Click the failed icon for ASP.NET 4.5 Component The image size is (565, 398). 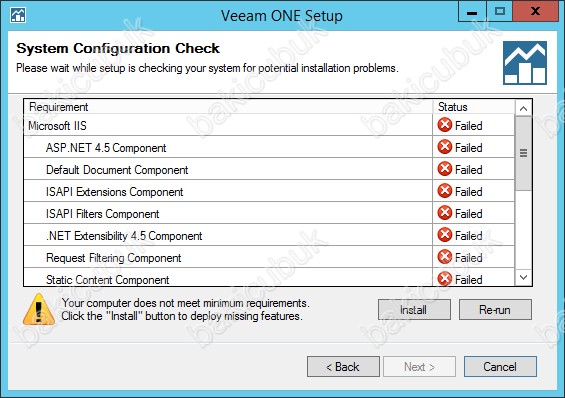click(x=445, y=147)
